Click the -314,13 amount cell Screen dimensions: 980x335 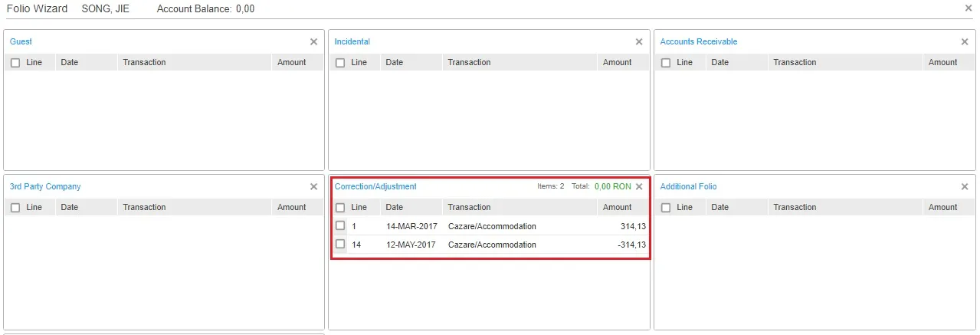click(632, 245)
